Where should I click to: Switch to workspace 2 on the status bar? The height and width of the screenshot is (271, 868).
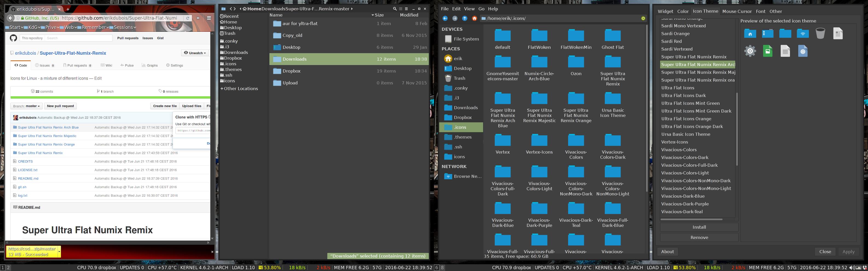[x=8, y=268]
